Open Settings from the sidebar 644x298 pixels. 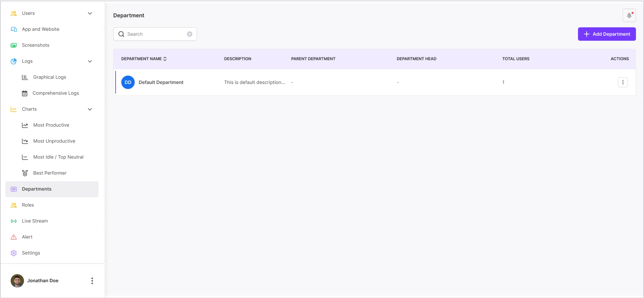(52, 253)
